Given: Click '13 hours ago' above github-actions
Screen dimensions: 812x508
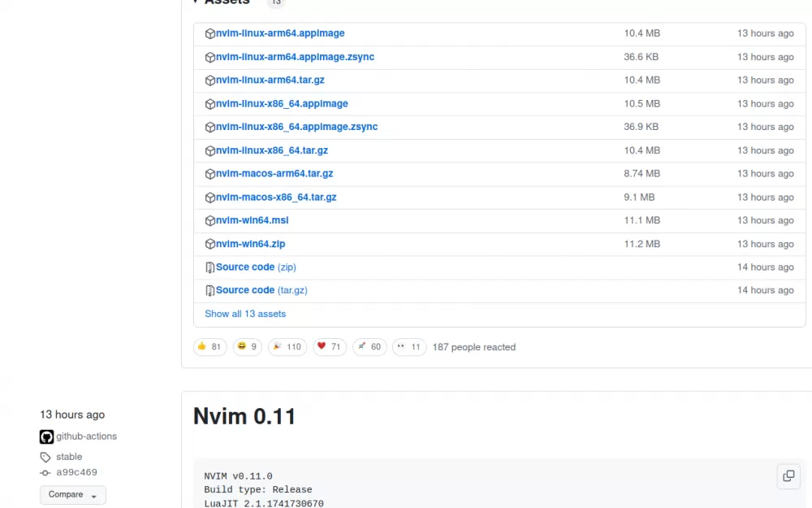Looking at the screenshot, I should pos(72,415).
